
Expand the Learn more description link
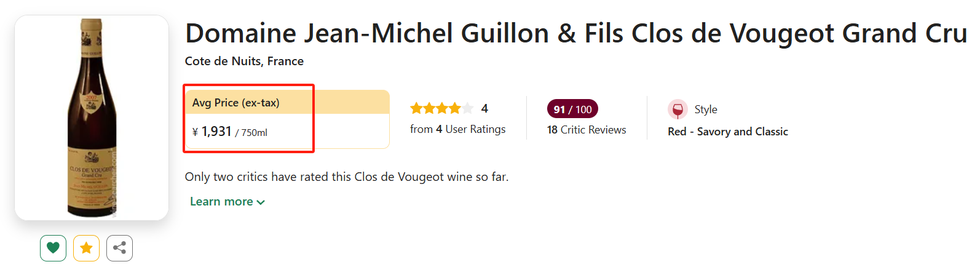coord(221,202)
